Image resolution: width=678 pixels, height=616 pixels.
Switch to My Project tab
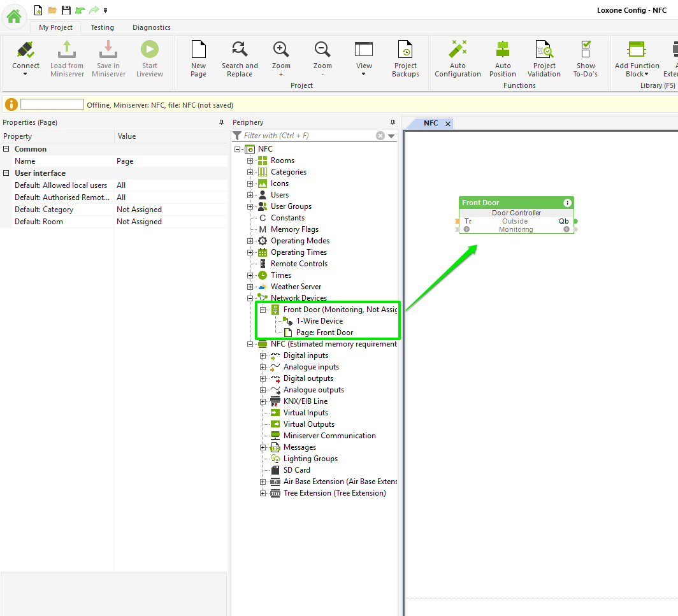point(56,27)
